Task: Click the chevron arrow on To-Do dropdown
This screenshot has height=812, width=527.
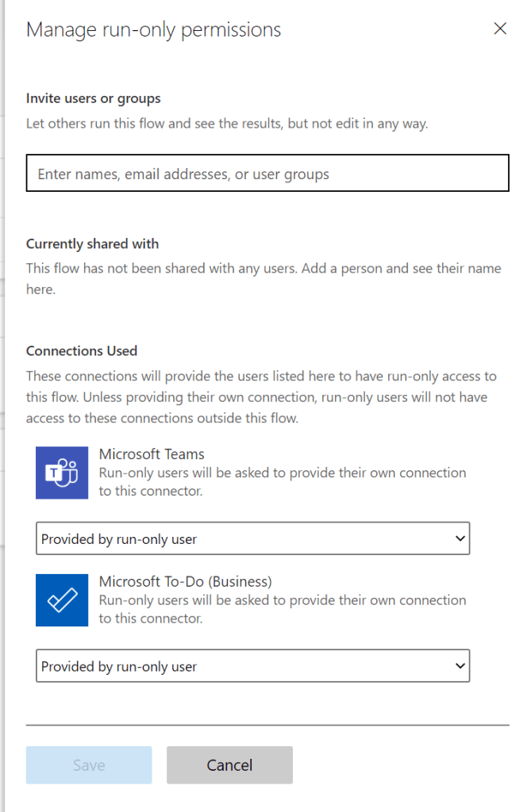Action: 460,666
